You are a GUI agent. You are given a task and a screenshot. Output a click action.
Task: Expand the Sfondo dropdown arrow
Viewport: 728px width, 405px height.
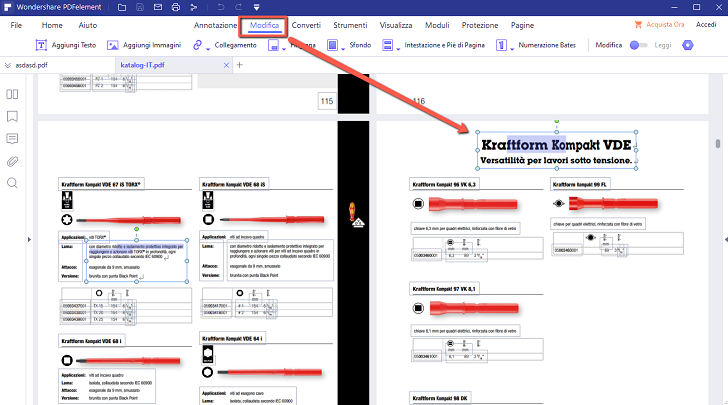(343, 48)
